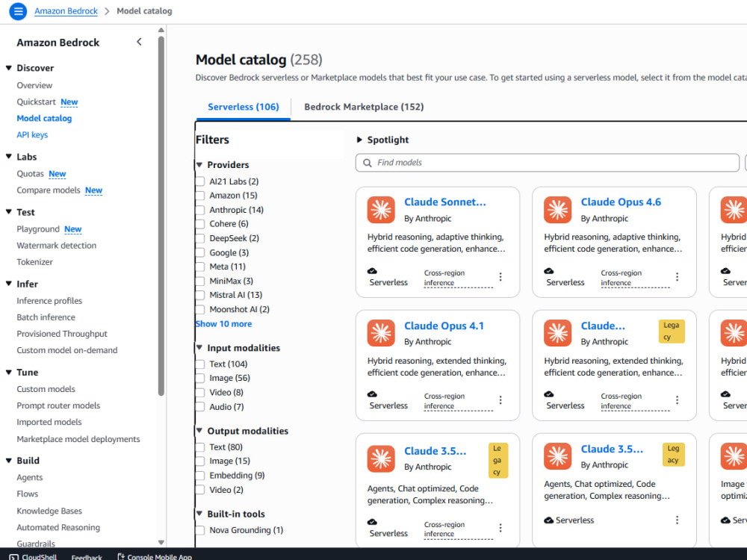747x560 pixels.
Task: Enable the Anthropic provider filter
Action: 200,210
